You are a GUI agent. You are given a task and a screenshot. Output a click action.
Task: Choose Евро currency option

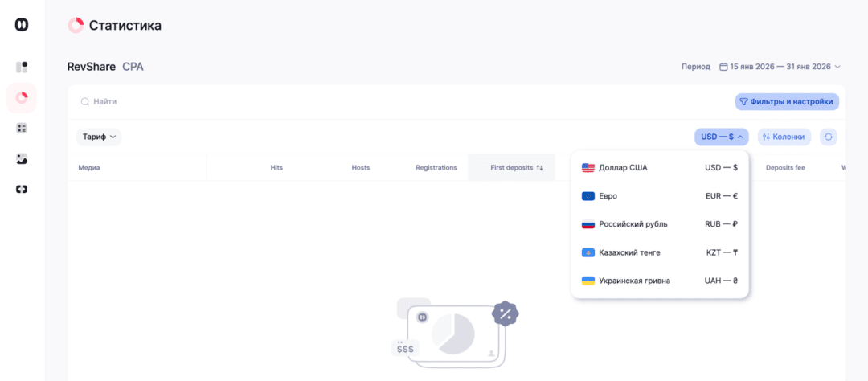click(659, 196)
